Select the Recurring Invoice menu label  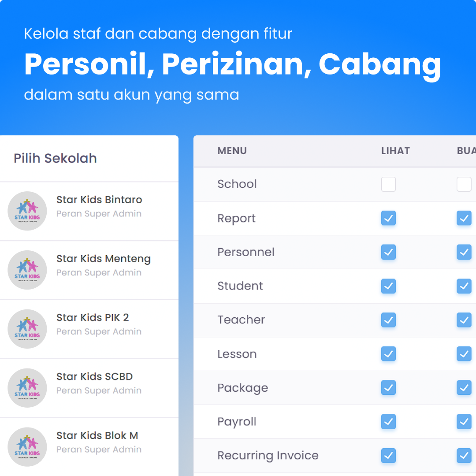(268, 455)
